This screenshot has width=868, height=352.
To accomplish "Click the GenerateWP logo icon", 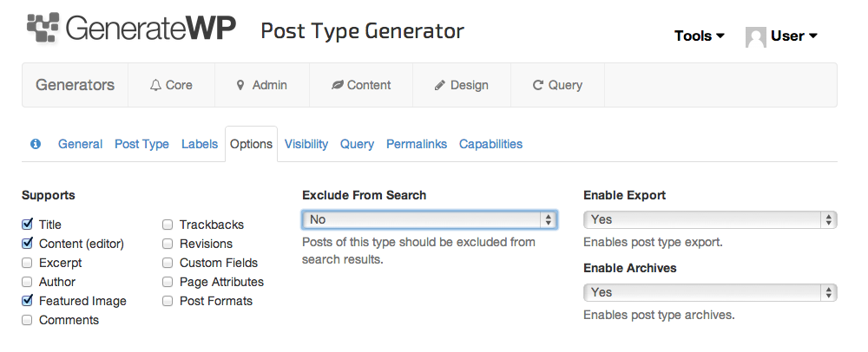I will coord(43,29).
